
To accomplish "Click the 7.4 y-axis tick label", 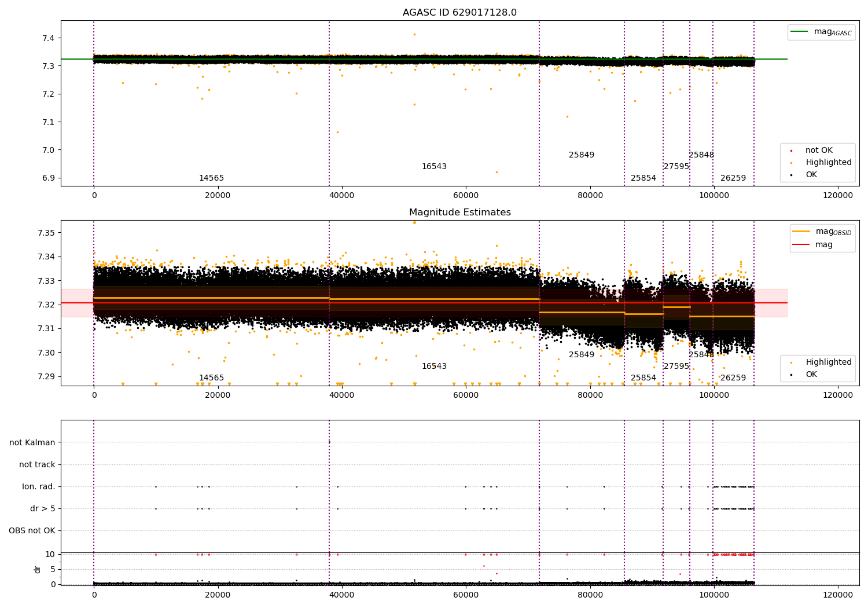I will click(49, 39).
